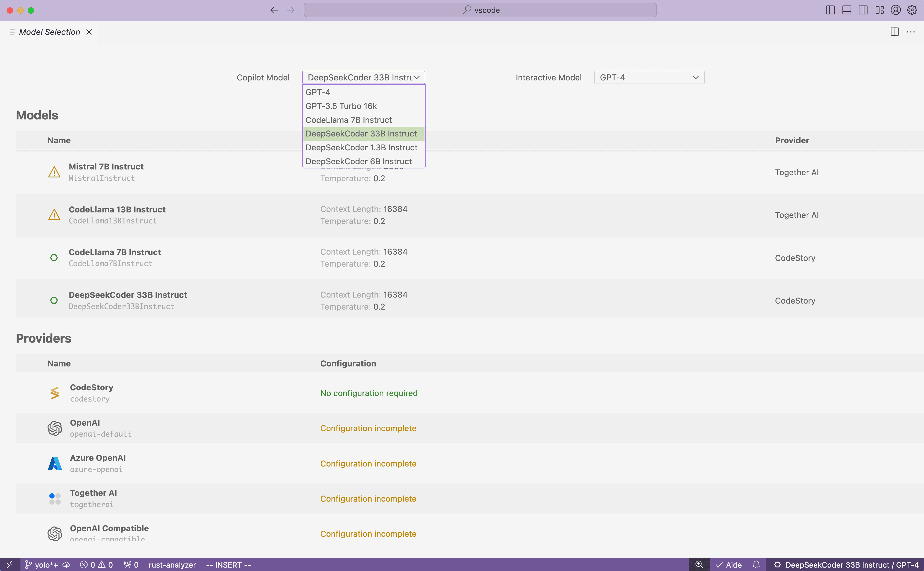This screenshot has width=924, height=571.
Task: Select the Mistral 7B Instruct model name
Action: (106, 167)
